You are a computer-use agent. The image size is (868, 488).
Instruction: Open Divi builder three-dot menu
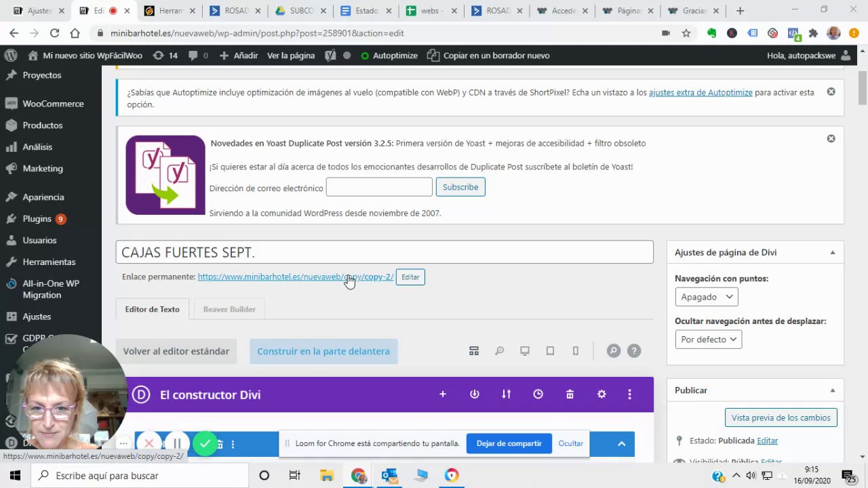coord(629,394)
